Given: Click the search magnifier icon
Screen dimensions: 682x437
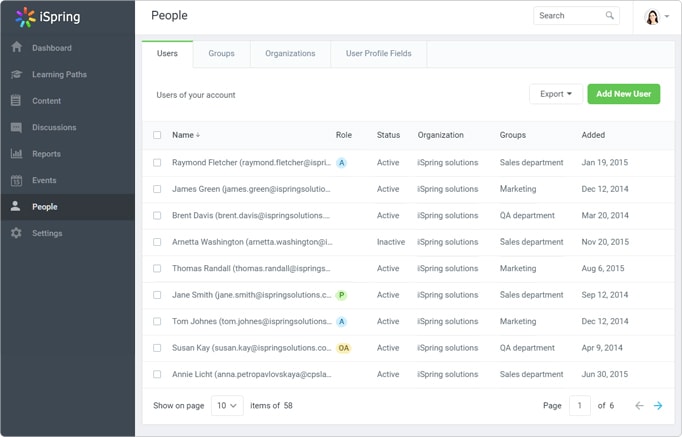Looking at the screenshot, I should [610, 16].
